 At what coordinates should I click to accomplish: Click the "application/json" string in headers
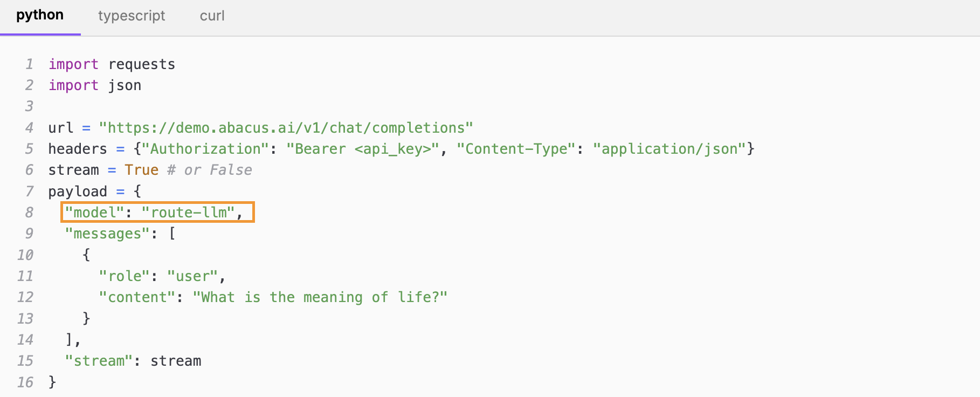coord(670,149)
